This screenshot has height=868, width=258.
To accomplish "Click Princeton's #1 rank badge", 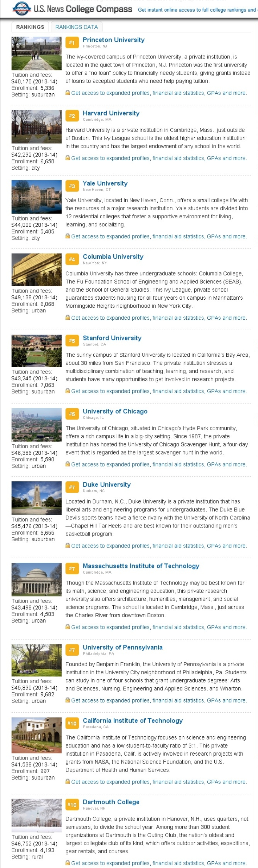I will [x=72, y=43].
